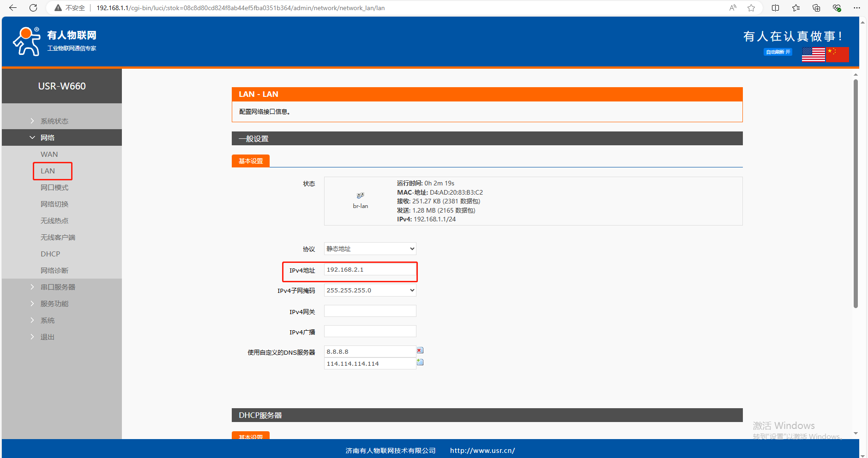Open the browser split screen view

pyautogui.click(x=776, y=8)
